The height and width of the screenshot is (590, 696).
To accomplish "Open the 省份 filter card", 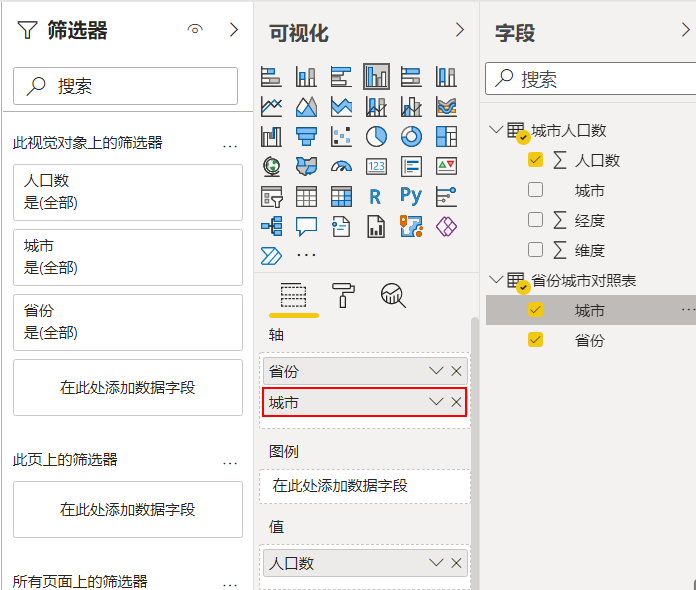I will point(128,322).
